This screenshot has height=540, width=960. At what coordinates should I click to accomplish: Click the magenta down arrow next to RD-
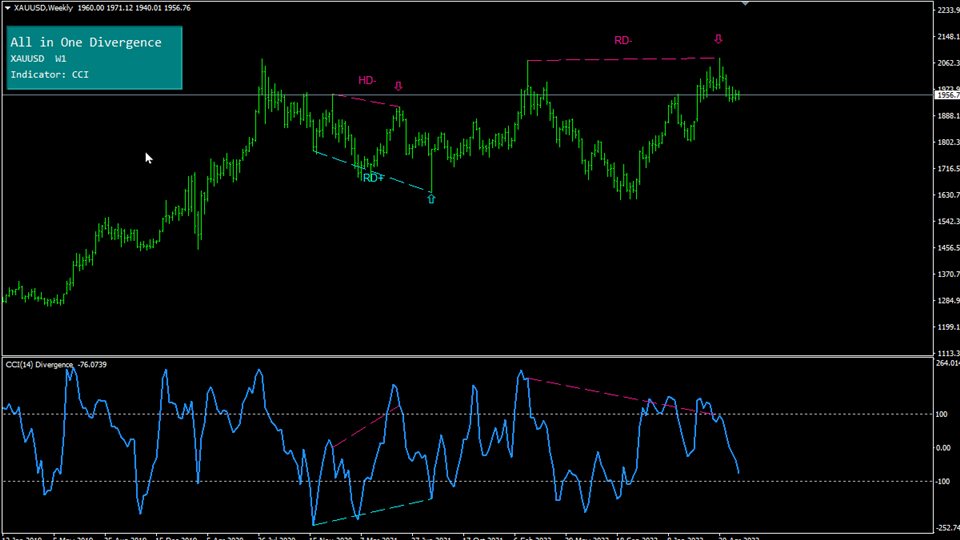(x=718, y=39)
